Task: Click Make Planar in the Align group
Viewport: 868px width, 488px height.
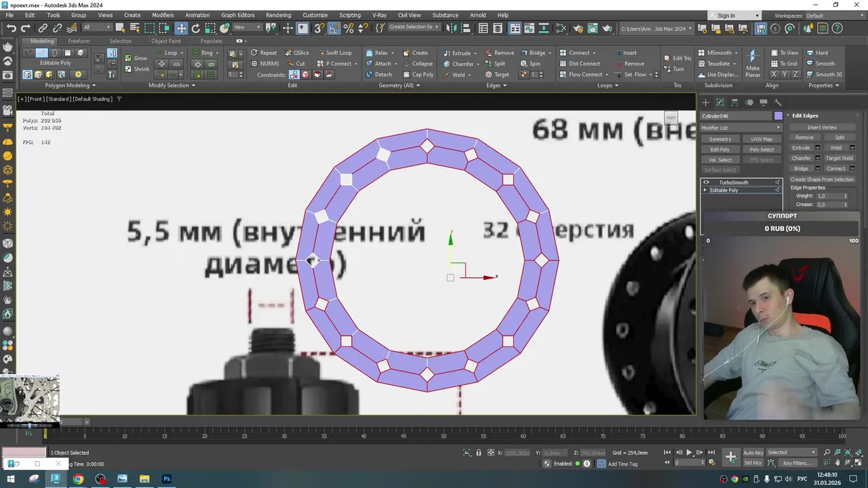Action: click(753, 63)
